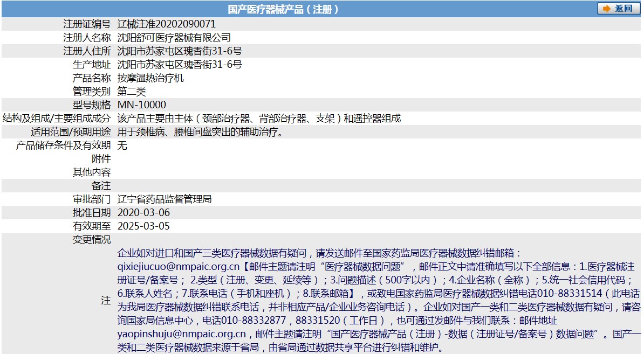The height and width of the screenshot is (354, 644).
Task: Select the structure description beginning 该产品主要由主体
Action: tap(259, 119)
